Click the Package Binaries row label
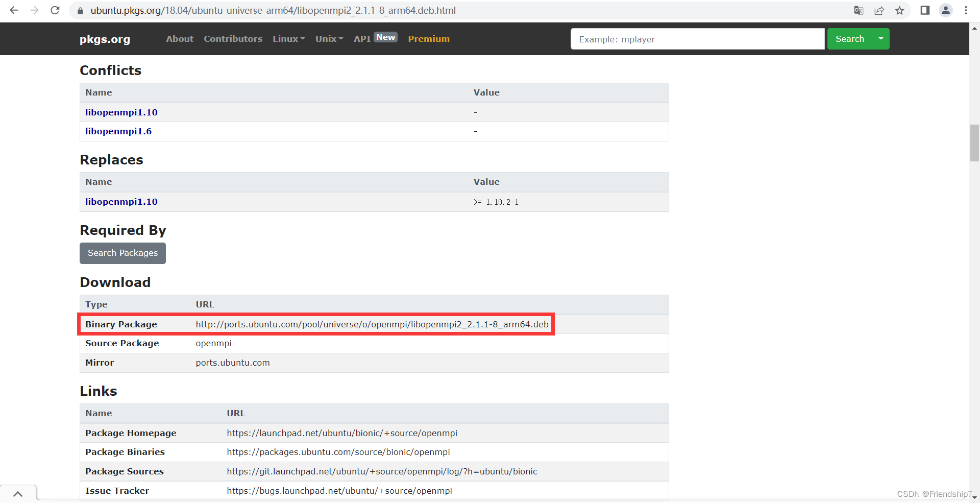Screen dimensions: 980x503 pos(125,452)
